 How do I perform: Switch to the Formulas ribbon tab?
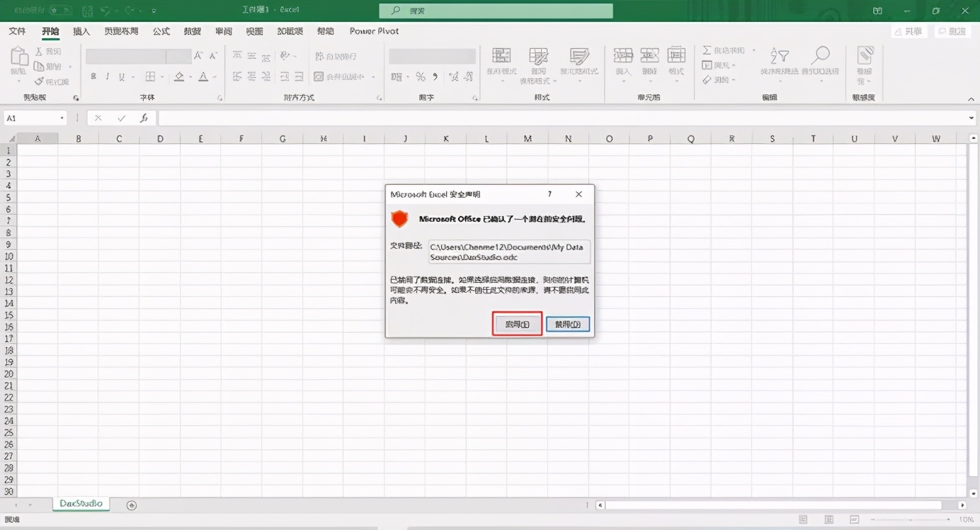(x=161, y=31)
